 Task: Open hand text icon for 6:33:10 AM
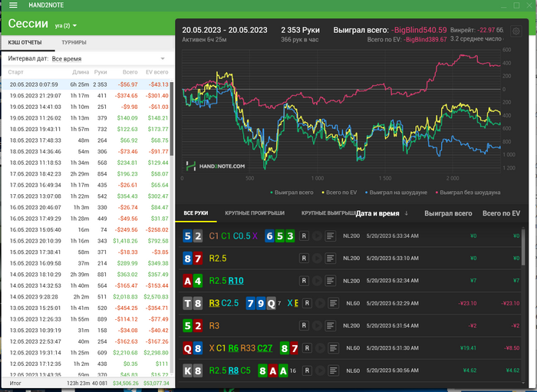coord(330,259)
